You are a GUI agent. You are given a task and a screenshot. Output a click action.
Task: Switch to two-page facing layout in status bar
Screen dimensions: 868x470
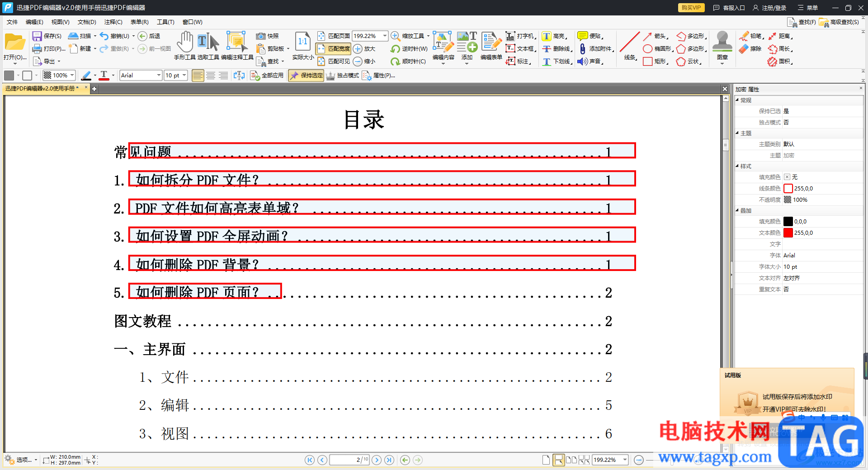571,460
